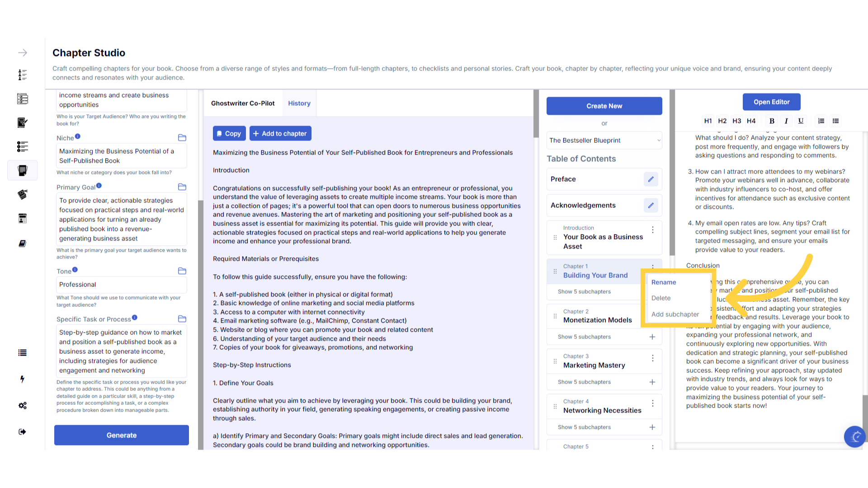Click the Italic formatting icon

coord(786,121)
